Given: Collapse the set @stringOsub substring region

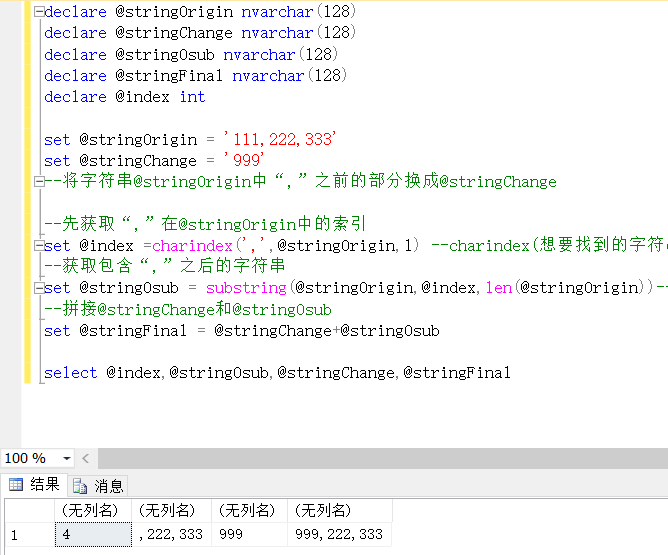Looking at the screenshot, I should pyautogui.click(x=39, y=288).
